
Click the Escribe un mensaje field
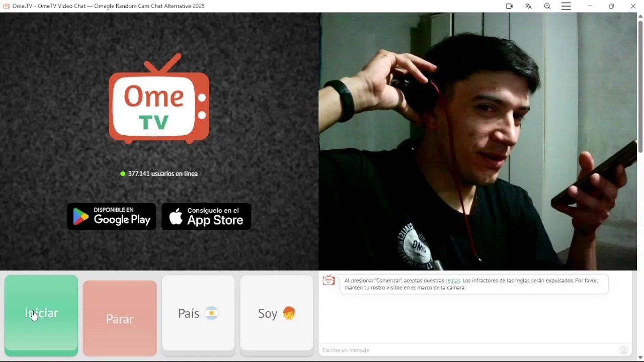tap(469, 350)
